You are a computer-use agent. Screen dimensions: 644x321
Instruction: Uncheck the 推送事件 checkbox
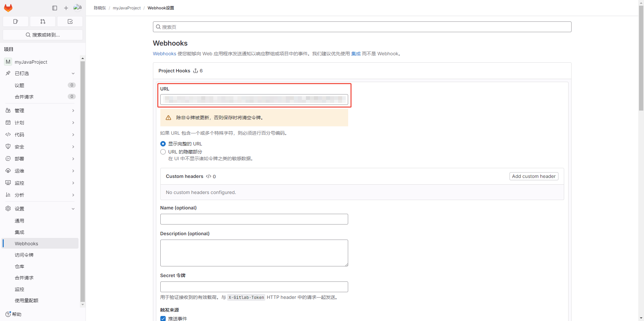[163, 318]
